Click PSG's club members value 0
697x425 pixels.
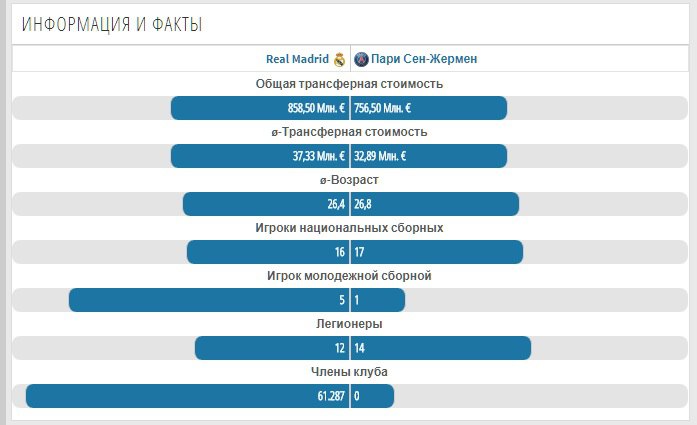357,396
